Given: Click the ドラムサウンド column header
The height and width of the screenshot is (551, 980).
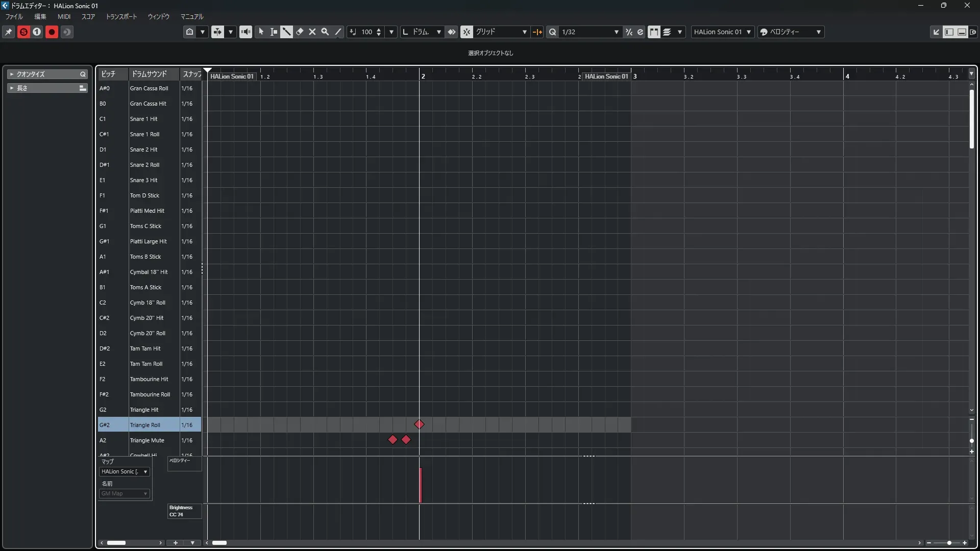Looking at the screenshot, I should click(149, 74).
